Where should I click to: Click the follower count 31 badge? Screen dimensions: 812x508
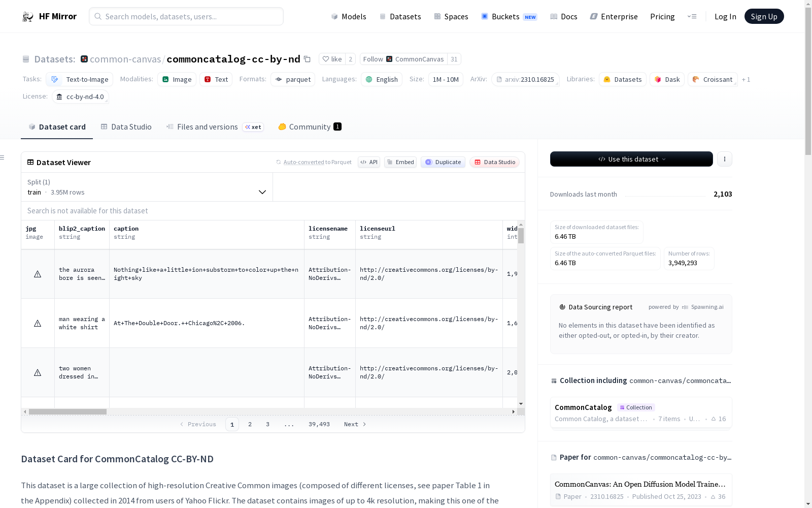[x=454, y=59]
